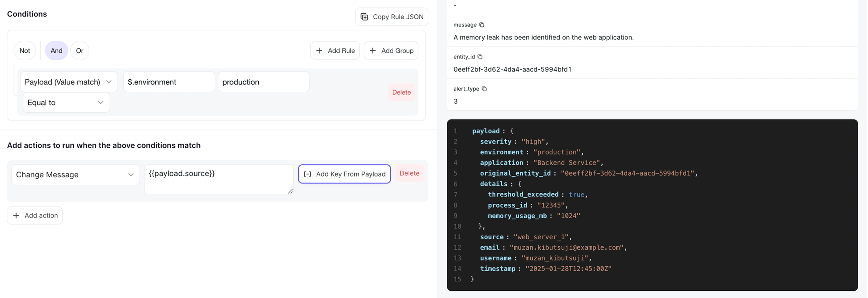
Task: Open Payload (Value match) dropdown
Action: click(x=69, y=82)
